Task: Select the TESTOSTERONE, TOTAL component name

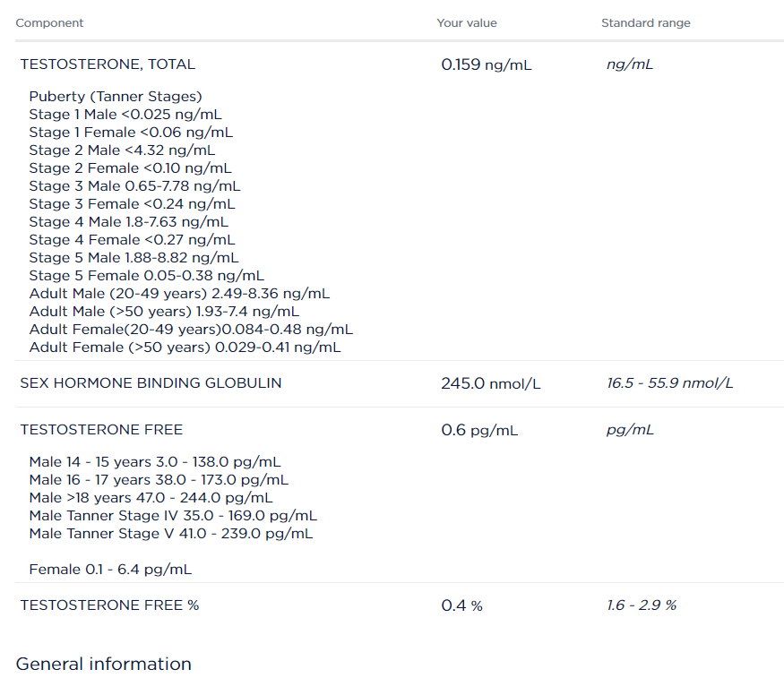Action: 108,64
